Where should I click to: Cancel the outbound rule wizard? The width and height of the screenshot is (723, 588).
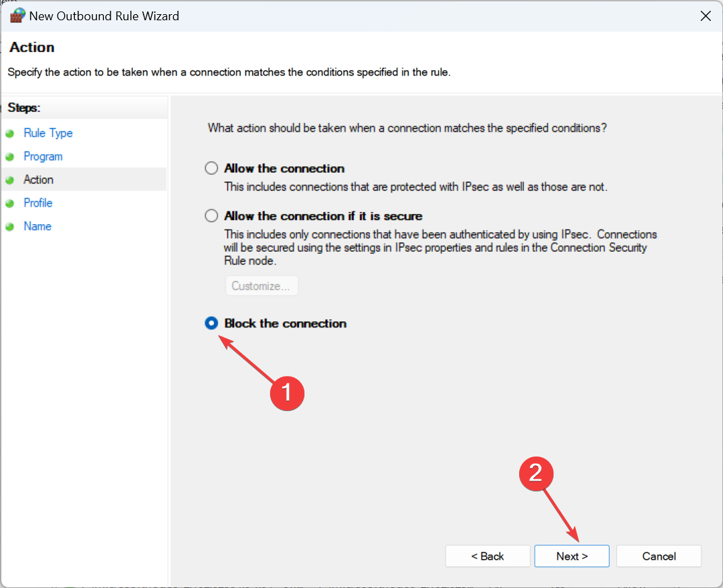pos(659,556)
